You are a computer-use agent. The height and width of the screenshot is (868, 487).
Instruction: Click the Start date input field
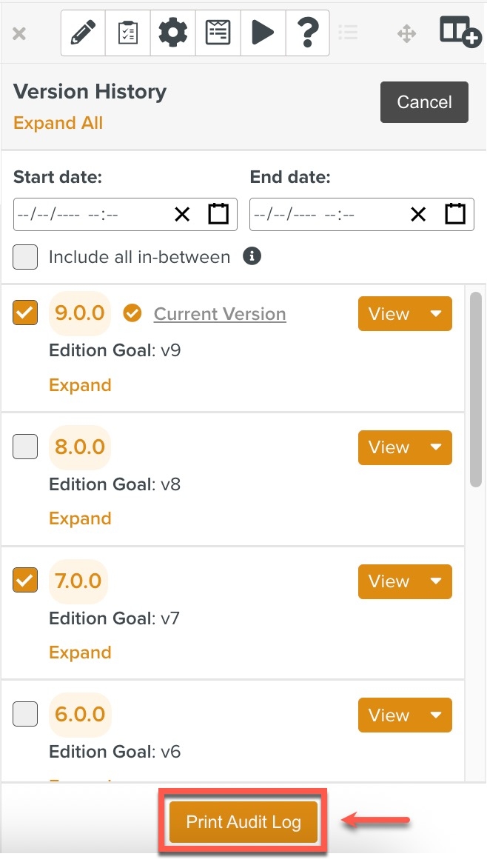(89, 215)
